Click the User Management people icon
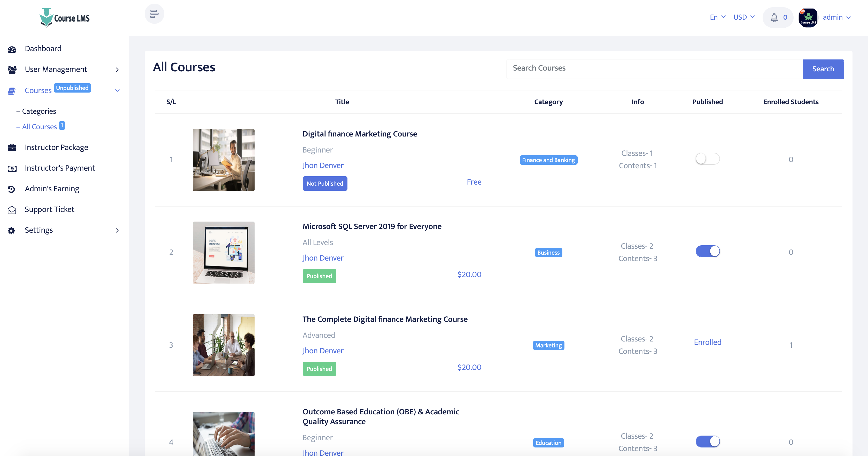 (12, 69)
